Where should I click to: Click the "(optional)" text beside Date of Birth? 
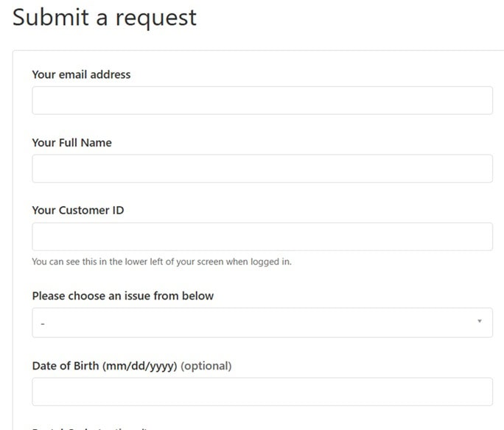[x=206, y=366]
